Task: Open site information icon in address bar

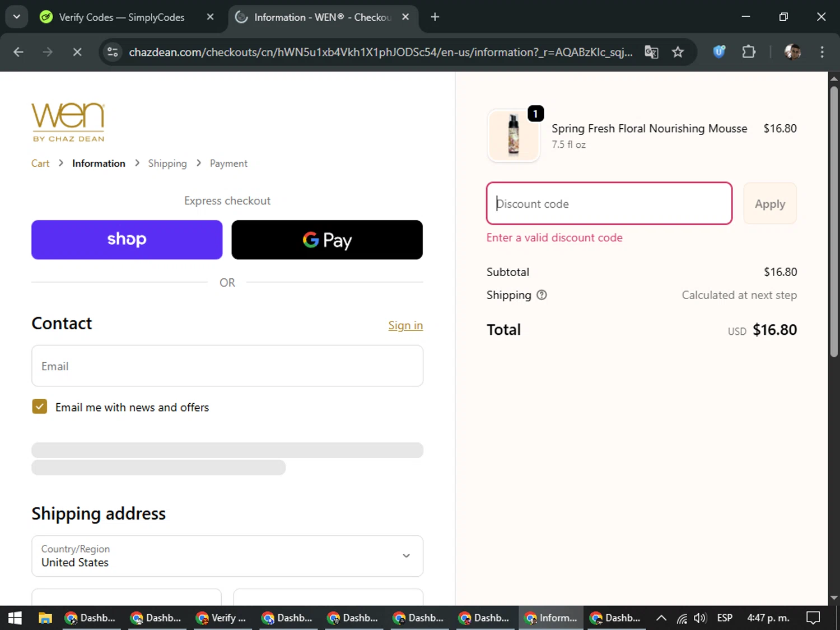Action: coord(113,52)
